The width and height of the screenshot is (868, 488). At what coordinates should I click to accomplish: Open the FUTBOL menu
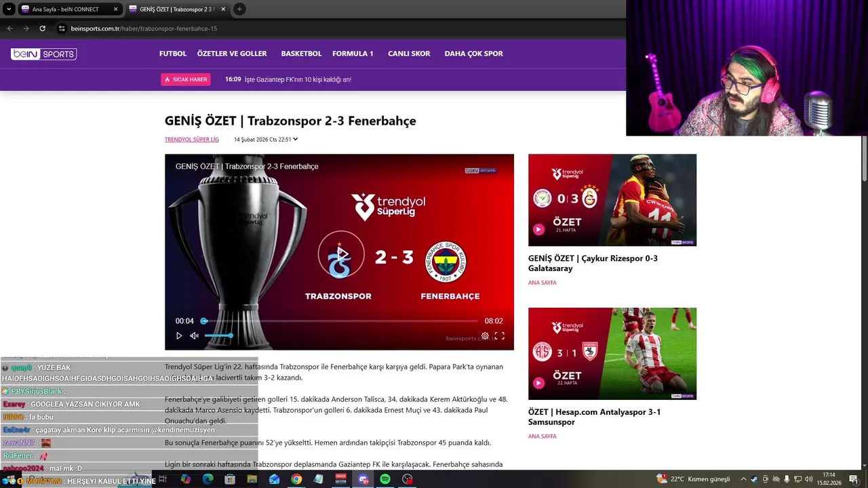[173, 54]
